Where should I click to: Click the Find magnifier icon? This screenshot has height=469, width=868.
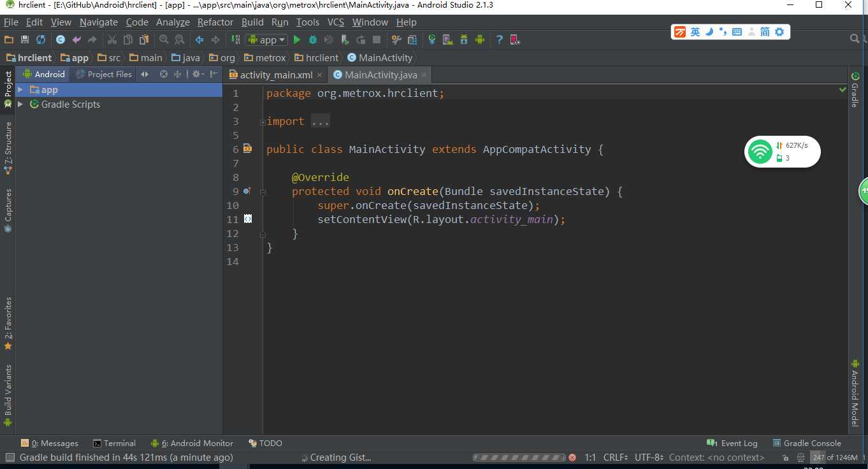164,40
